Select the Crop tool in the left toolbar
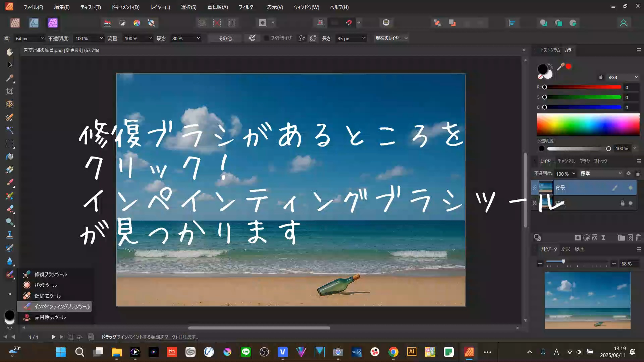The image size is (644, 362). pos(9,91)
